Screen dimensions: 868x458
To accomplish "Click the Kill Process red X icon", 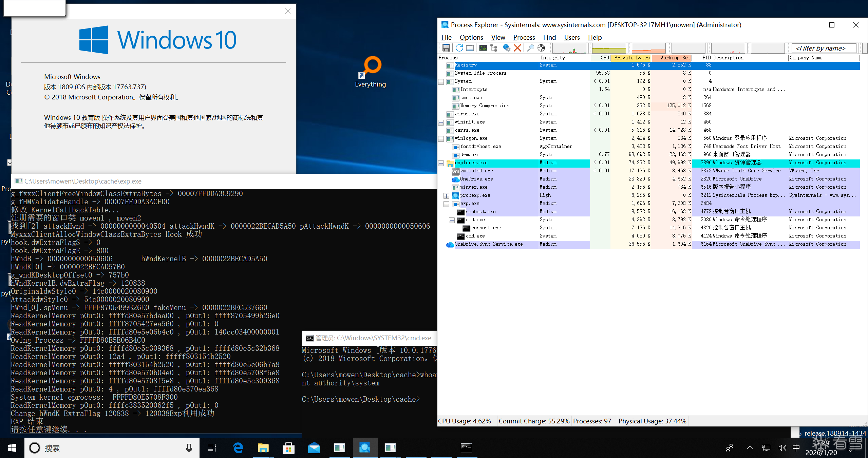I will click(x=517, y=48).
